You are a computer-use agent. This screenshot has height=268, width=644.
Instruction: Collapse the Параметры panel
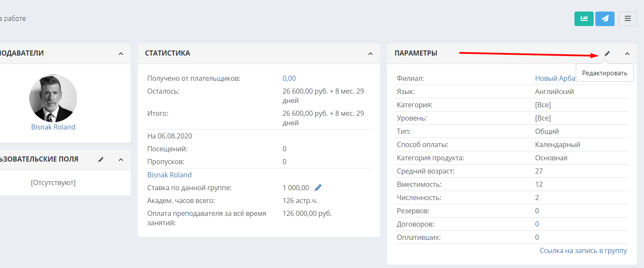[x=627, y=54]
